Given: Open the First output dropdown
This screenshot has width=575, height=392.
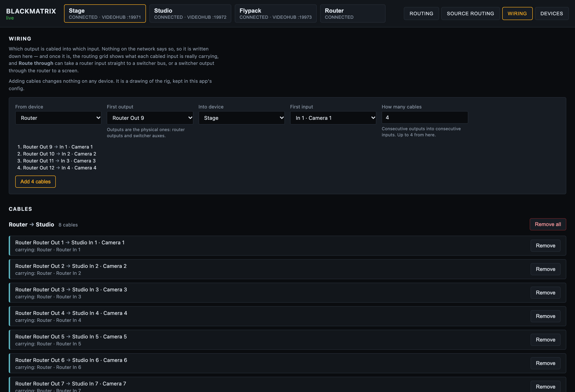Looking at the screenshot, I should point(150,118).
